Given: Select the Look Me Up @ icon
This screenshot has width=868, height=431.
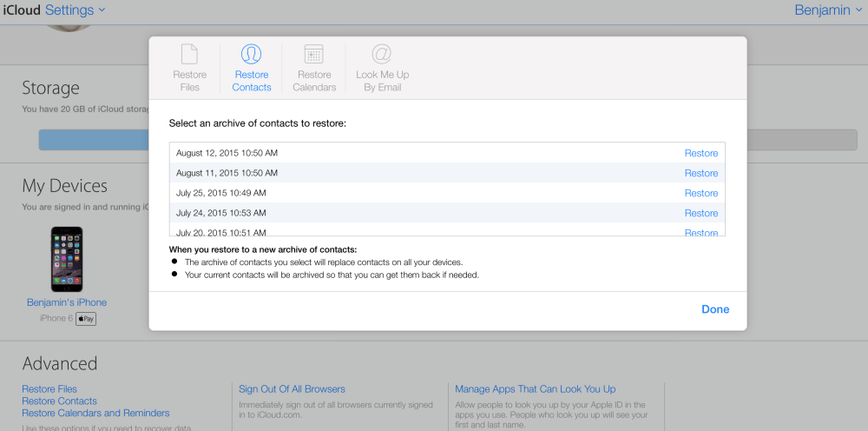Looking at the screenshot, I should click(x=382, y=54).
